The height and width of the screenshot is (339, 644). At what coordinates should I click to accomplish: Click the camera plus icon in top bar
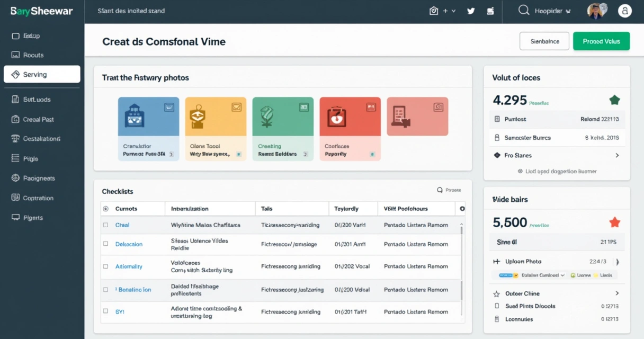[434, 11]
